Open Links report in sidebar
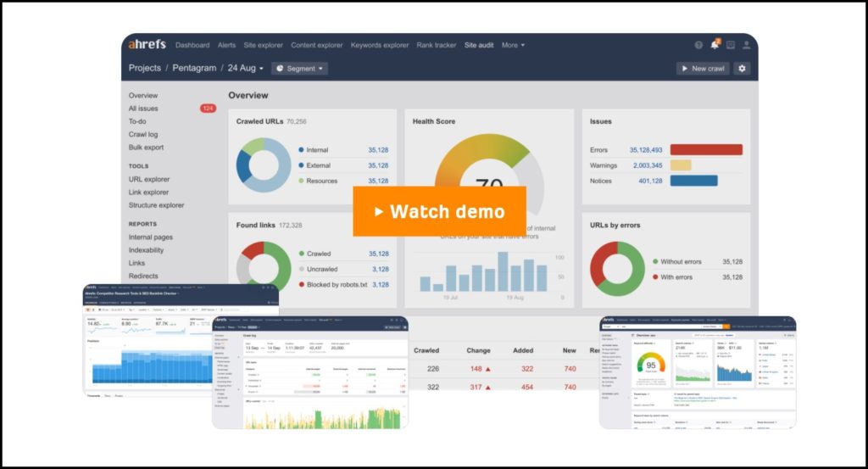868x469 pixels. point(136,263)
